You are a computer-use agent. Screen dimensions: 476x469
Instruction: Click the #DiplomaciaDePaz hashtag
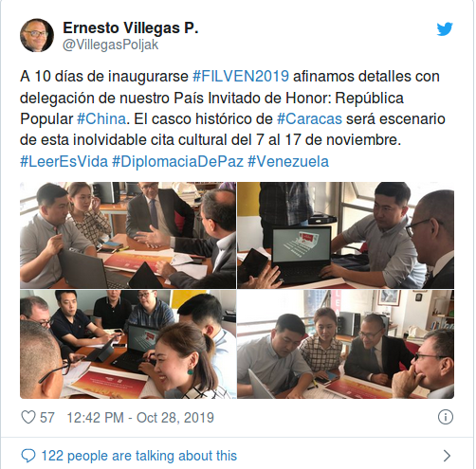pyautogui.click(x=177, y=161)
